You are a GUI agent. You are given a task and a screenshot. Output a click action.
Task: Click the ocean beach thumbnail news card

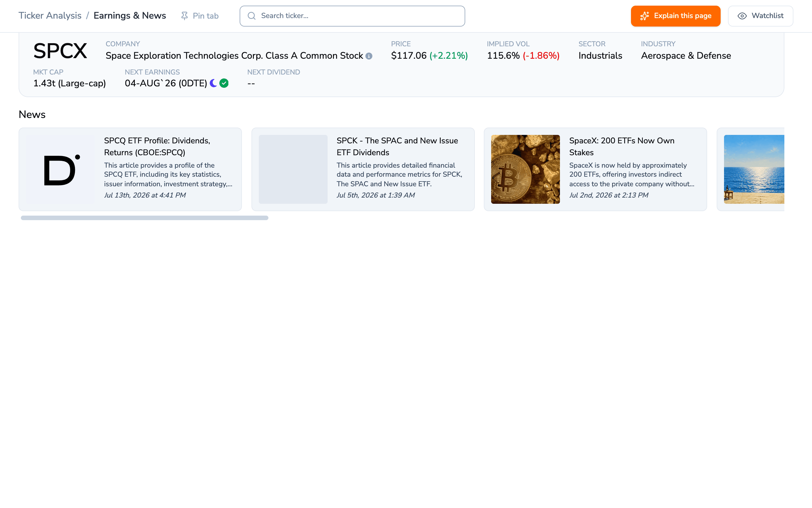tap(754, 169)
